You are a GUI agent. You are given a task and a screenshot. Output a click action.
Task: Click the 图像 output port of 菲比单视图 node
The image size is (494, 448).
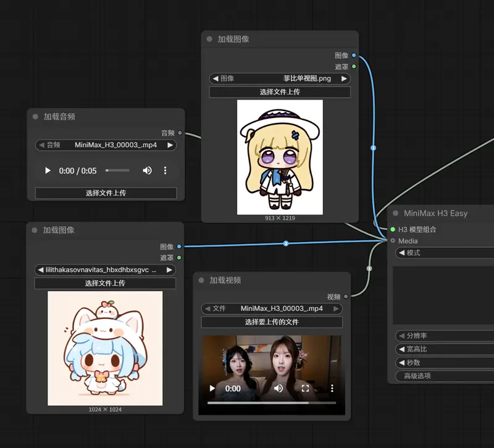coord(354,55)
